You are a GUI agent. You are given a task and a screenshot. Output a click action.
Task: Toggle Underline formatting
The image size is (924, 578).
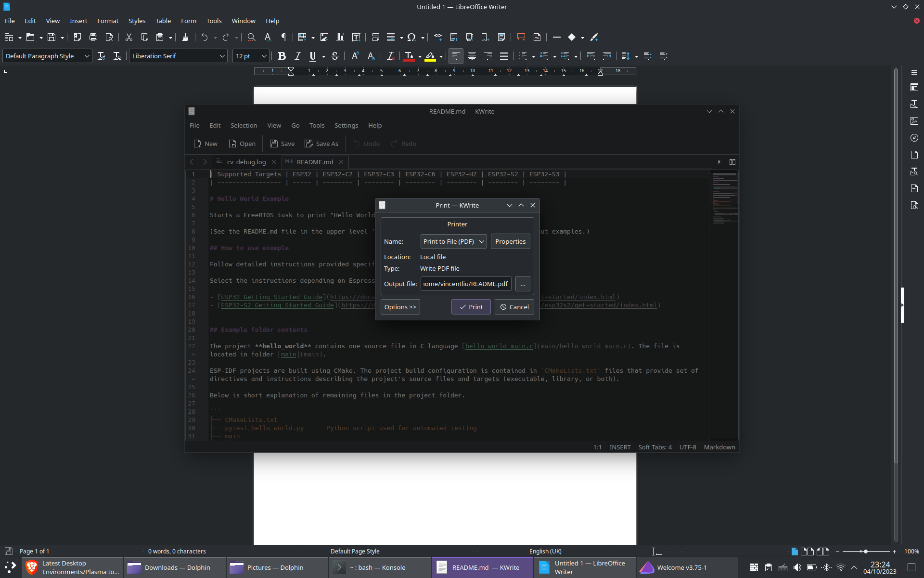point(313,56)
